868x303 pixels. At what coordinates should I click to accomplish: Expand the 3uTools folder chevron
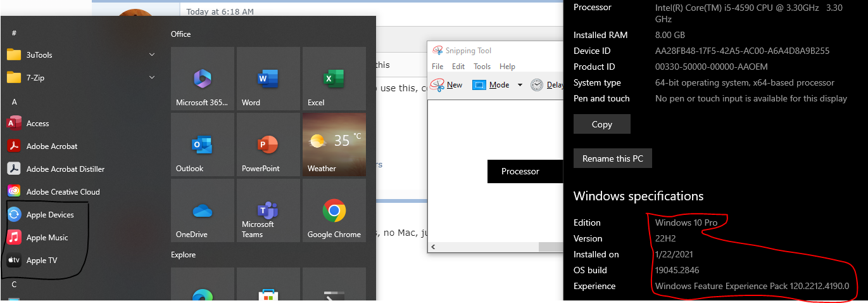pos(152,55)
